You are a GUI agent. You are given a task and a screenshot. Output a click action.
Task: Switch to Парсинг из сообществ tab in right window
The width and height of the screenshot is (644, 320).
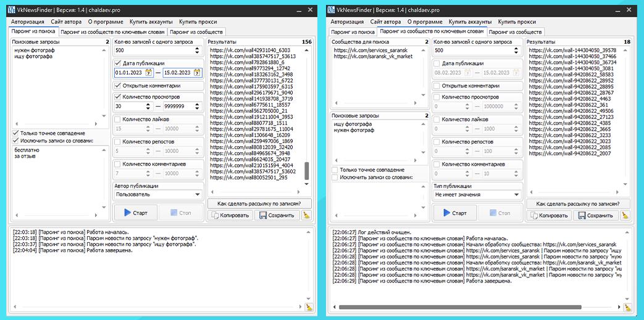click(515, 31)
